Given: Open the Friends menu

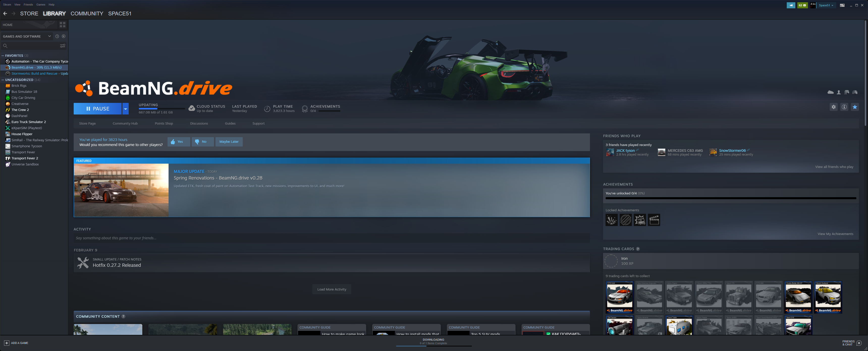Looking at the screenshot, I should coord(28,4).
